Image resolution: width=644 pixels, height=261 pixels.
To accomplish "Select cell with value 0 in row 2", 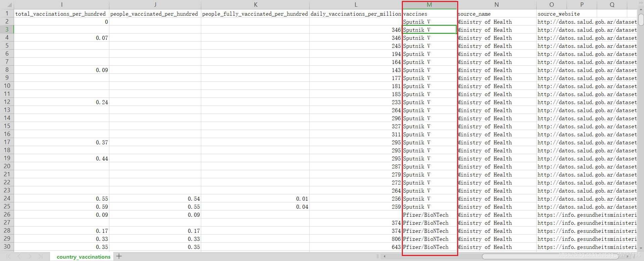I will point(61,21).
